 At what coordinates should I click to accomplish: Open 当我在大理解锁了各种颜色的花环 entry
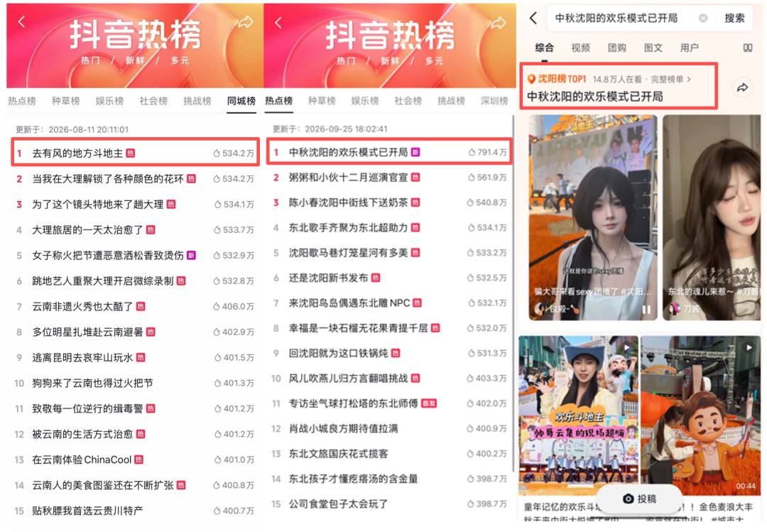[136, 179]
